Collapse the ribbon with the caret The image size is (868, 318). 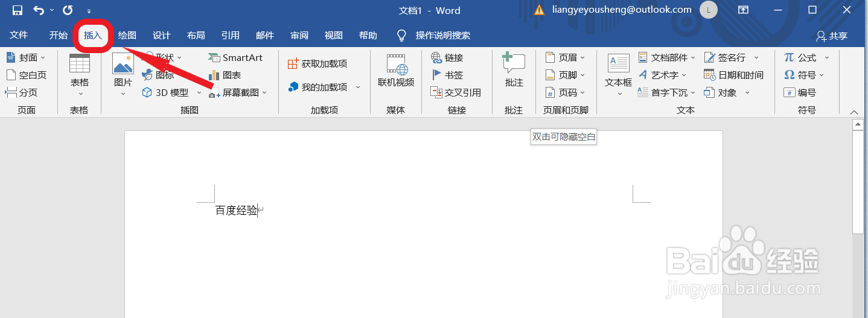[x=854, y=112]
